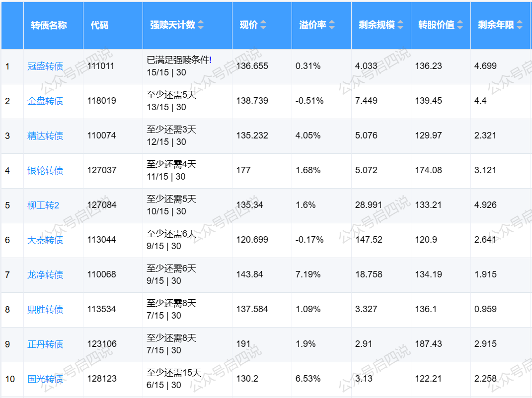Viewport: 532px width, 398px height.
Task: Select the bond code cell 127037
Action: [x=102, y=170]
